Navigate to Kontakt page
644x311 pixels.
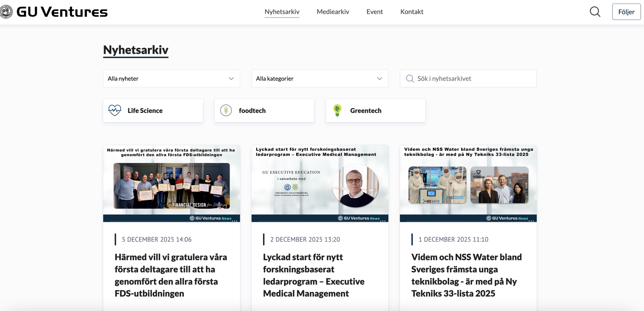tap(412, 12)
